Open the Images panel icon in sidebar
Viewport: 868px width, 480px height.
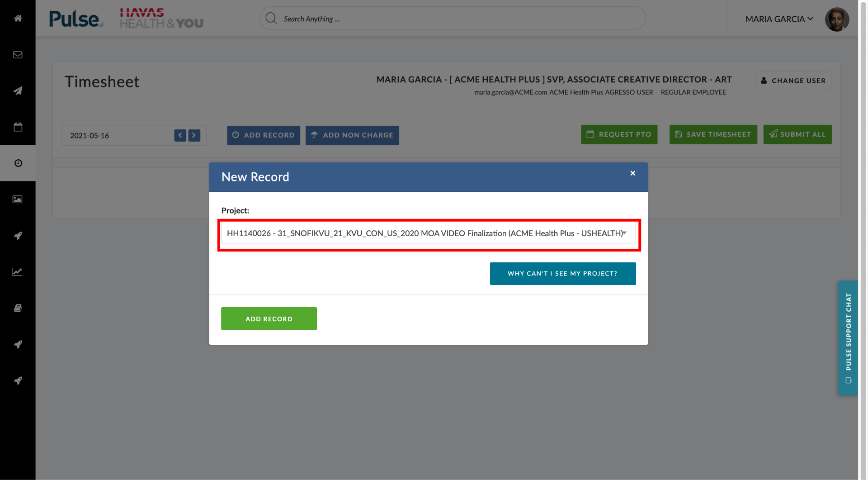(x=18, y=199)
